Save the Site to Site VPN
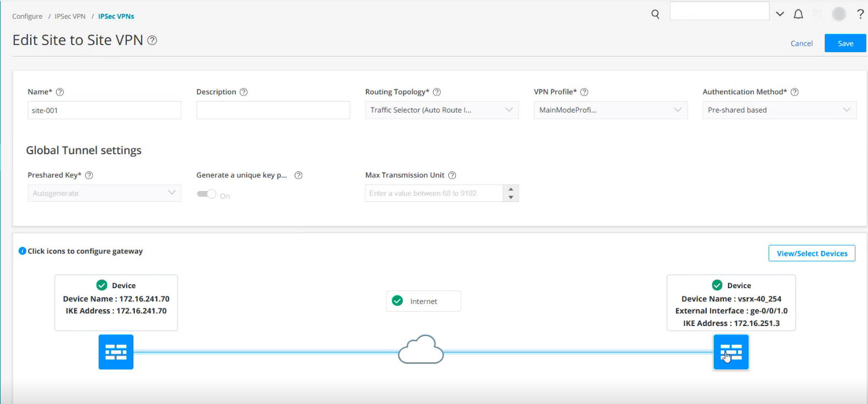This screenshot has height=404, width=868. tap(845, 43)
